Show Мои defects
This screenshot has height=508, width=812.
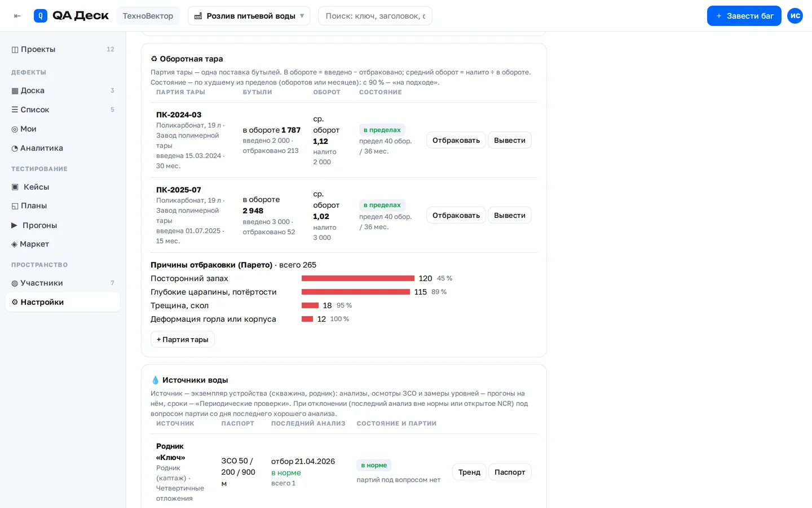point(63,129)
